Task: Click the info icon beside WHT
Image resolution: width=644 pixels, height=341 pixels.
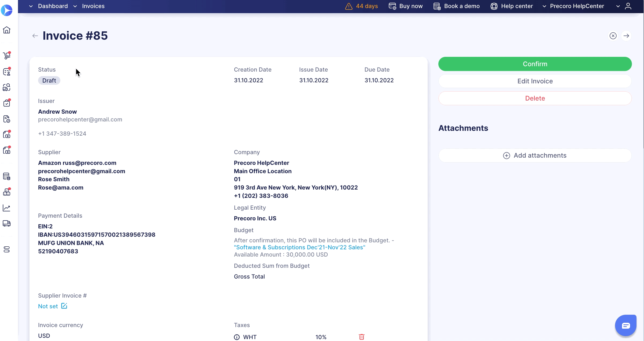Action: point(237,337)
